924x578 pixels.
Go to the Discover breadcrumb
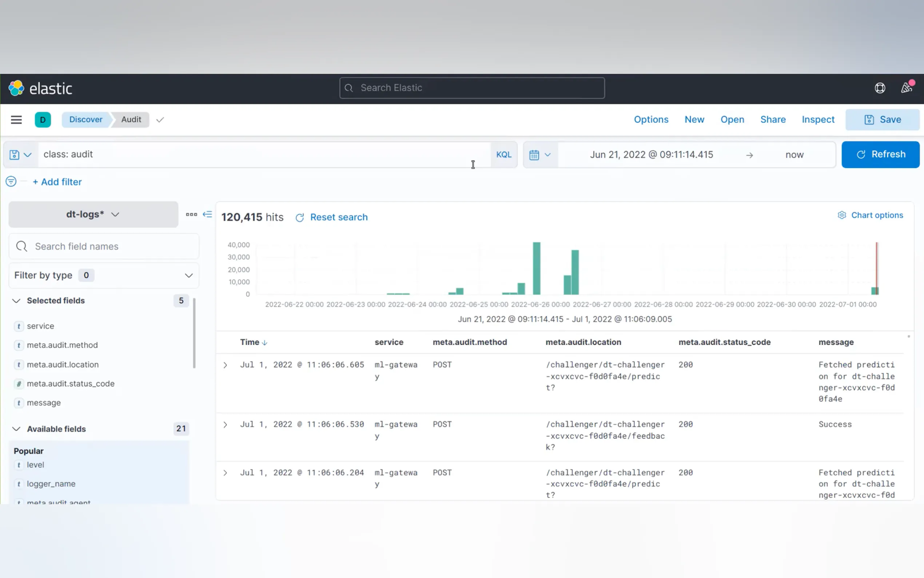tap(85, 120)
